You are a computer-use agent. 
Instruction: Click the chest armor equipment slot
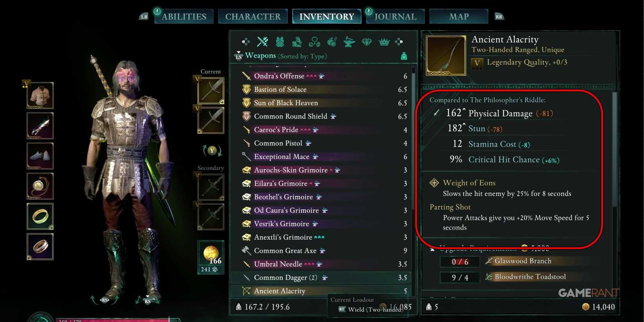pyautogui.click(x=40, y=95)
